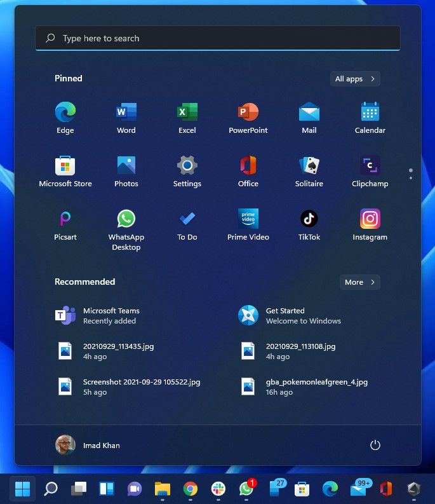This screenshot has width=435, height=504.
Task: Go to next pinned apps page dot
Action: (411, 178)
